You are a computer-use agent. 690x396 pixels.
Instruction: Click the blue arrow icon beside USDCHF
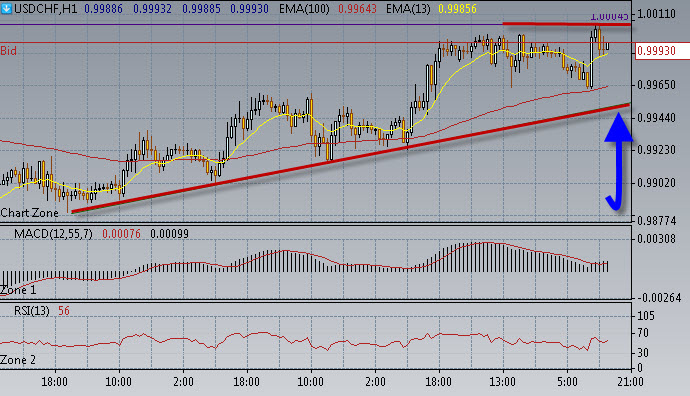(x=6, y=8)
